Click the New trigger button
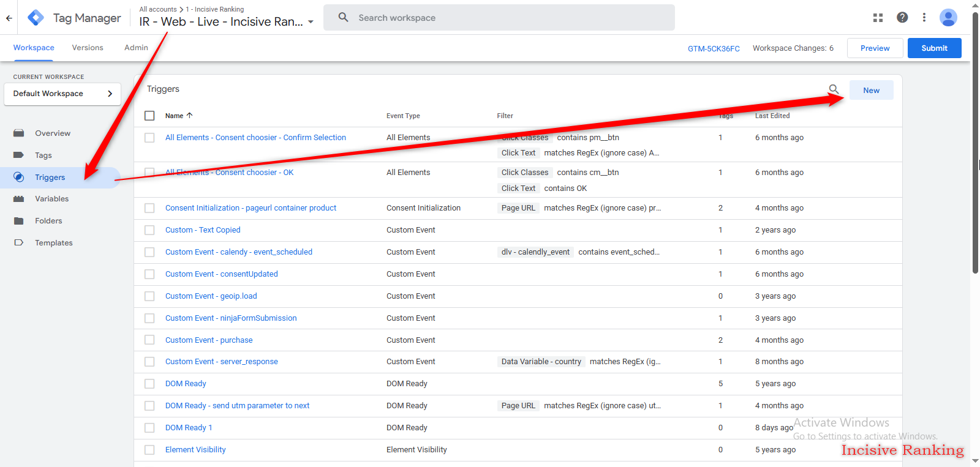Screen dimensions: 980x467 coord(871,90)
